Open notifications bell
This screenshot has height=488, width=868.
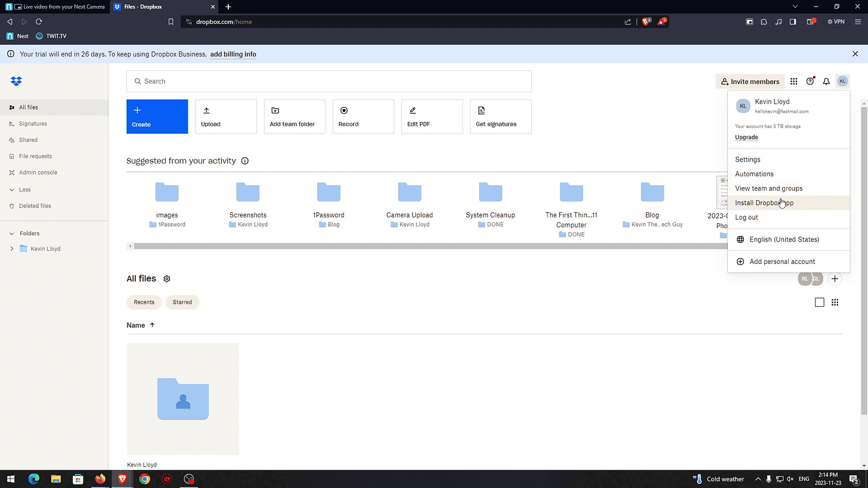(x=826, y=81)
